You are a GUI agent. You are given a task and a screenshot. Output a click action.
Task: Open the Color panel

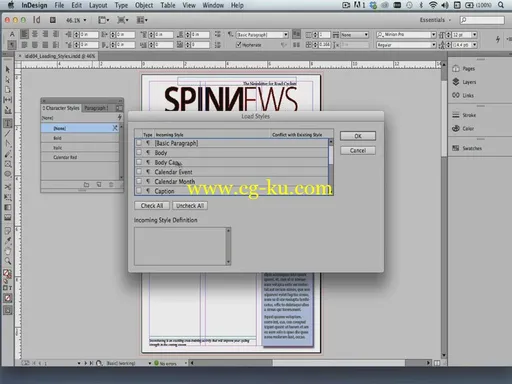click(x=463, y=128)
